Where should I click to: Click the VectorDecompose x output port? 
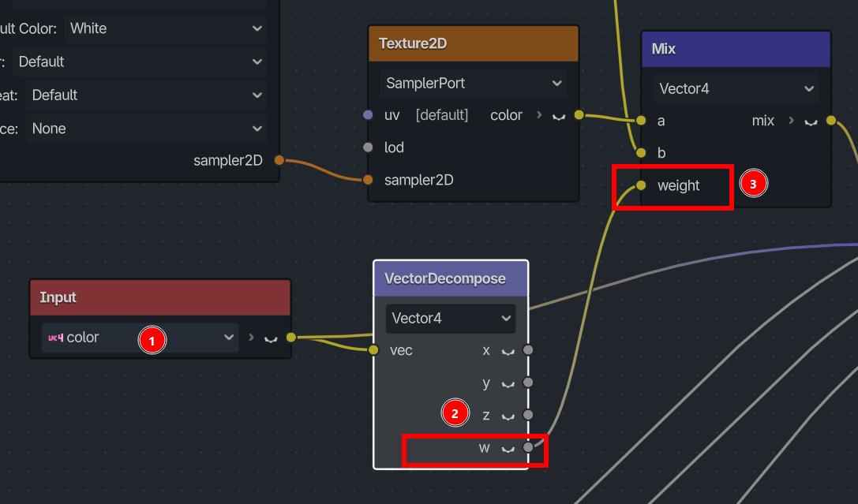coord(528,350)
